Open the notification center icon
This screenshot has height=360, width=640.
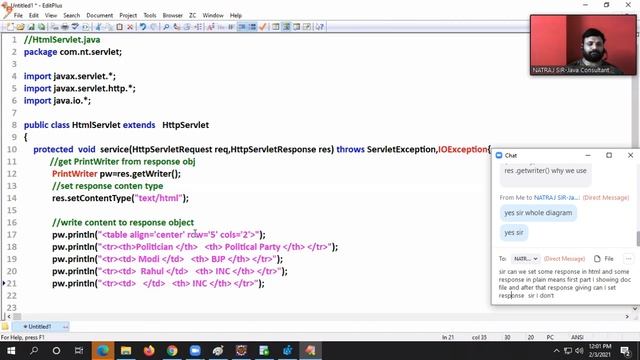(625, 351)
